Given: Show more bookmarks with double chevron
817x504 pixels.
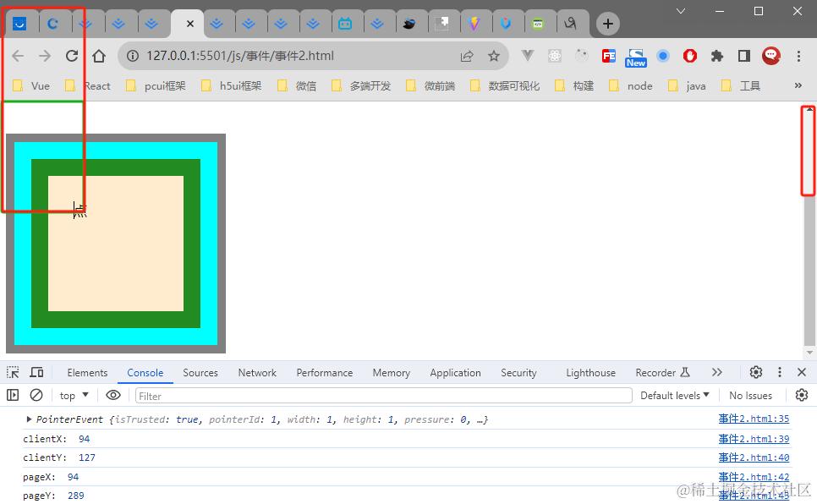Looking at the screenshot, I should coord(798,85).
